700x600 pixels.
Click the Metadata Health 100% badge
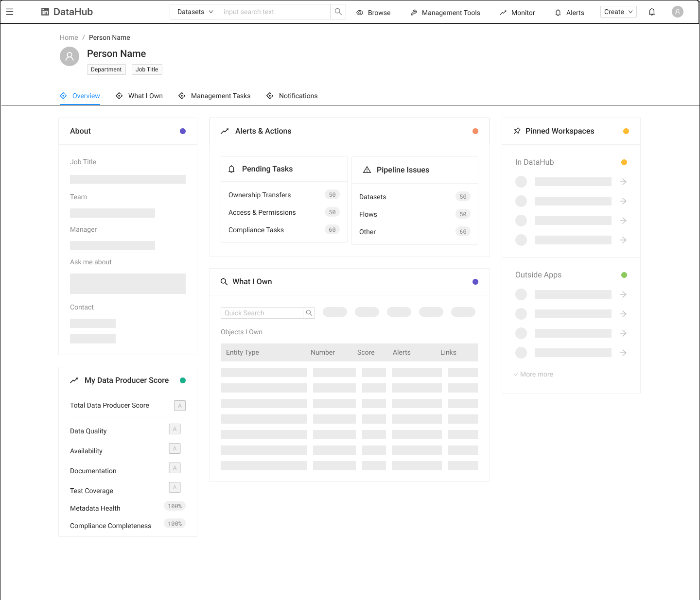[175, 506]
